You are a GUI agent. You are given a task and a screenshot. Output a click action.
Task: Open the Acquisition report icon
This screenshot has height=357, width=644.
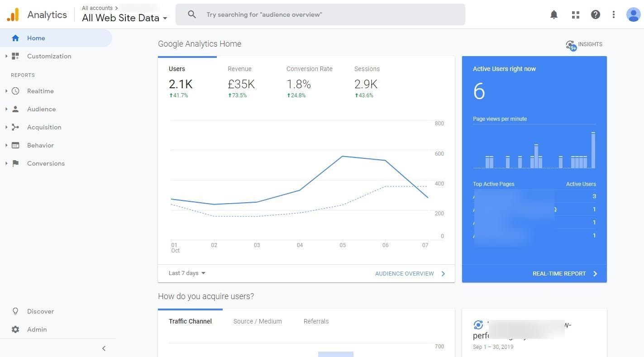coord(16,127)
